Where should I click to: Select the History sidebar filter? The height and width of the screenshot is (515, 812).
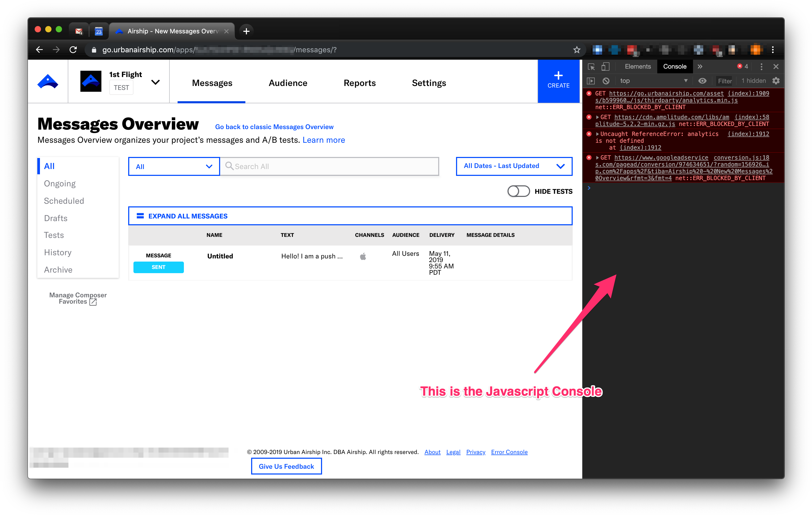coord(58,252)
